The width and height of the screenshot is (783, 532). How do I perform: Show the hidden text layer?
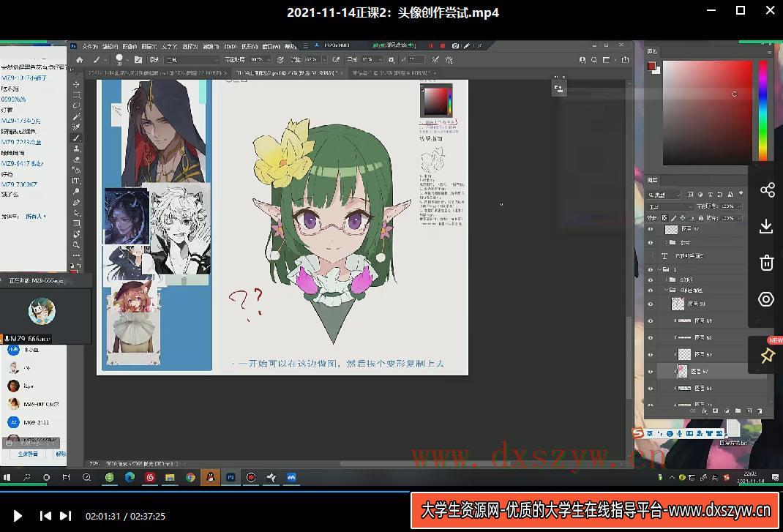coord(651,256)
